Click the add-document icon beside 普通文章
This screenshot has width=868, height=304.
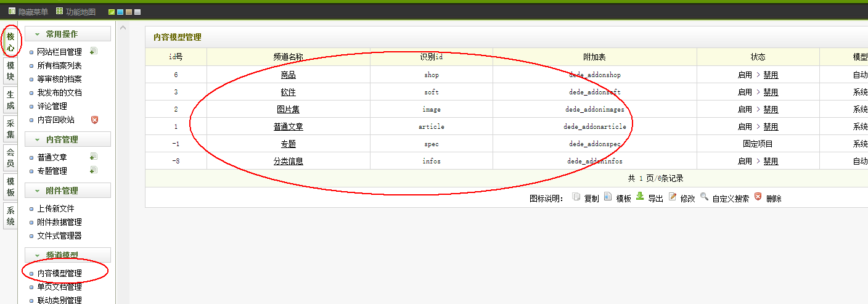pos(94,157)
